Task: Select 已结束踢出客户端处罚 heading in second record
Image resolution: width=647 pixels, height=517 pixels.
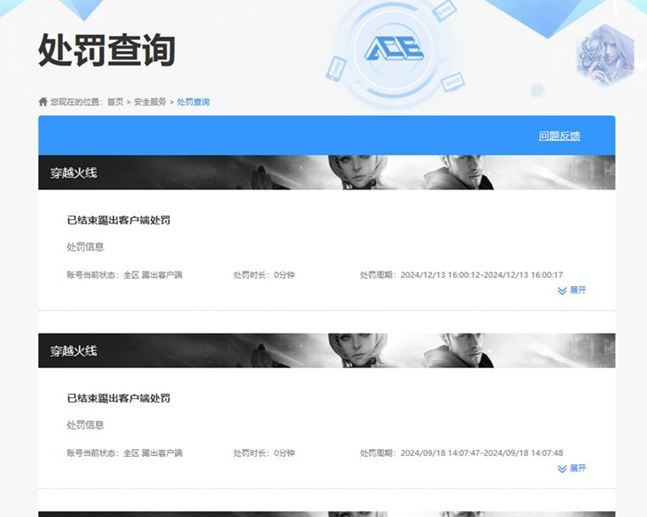Action: [118, 399]
